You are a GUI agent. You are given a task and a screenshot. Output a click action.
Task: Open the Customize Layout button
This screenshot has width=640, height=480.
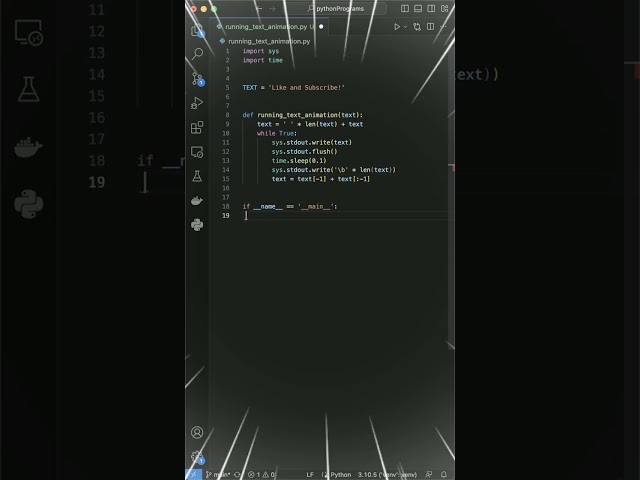coord(444,9)
